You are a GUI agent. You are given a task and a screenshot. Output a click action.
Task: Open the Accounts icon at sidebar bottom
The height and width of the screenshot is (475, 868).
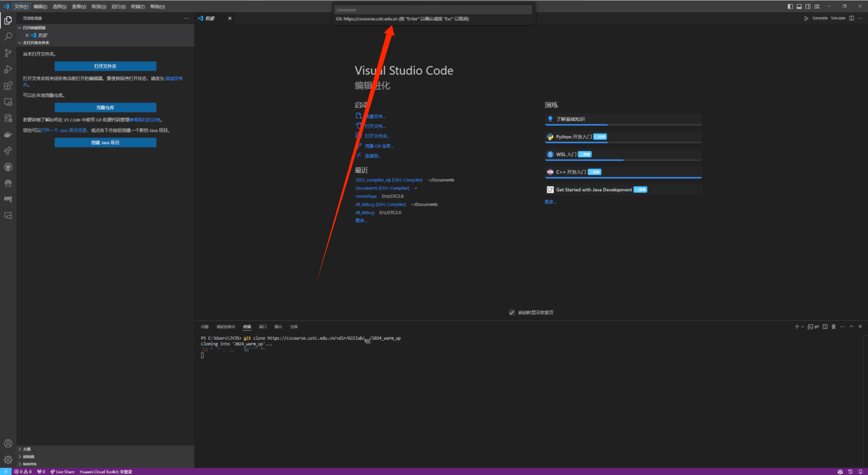(x=8, y=443)
